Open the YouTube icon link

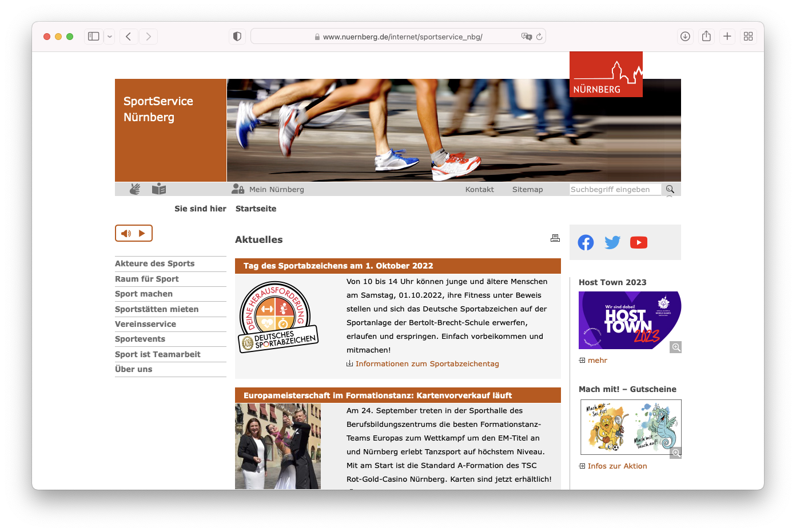click(639, 242)
